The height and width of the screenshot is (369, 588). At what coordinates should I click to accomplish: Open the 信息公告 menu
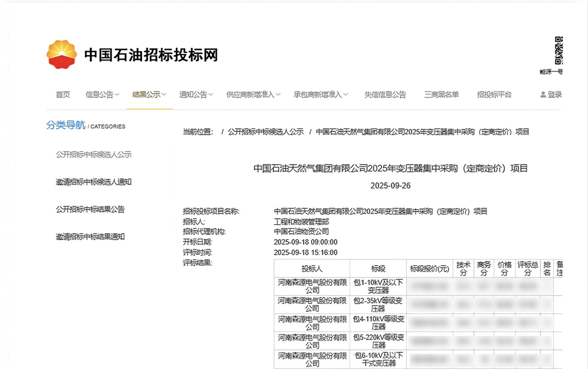click(x=100, y=95)
